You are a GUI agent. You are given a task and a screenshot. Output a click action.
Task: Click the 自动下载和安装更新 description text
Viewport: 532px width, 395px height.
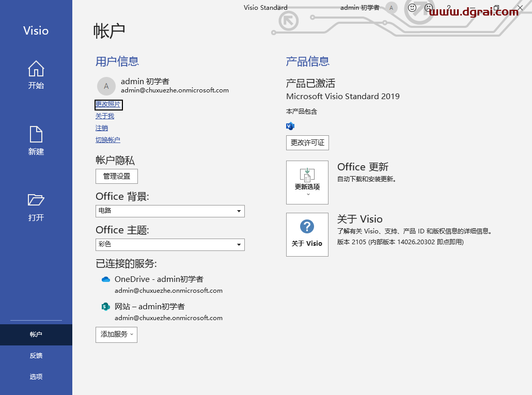[366, 179]
